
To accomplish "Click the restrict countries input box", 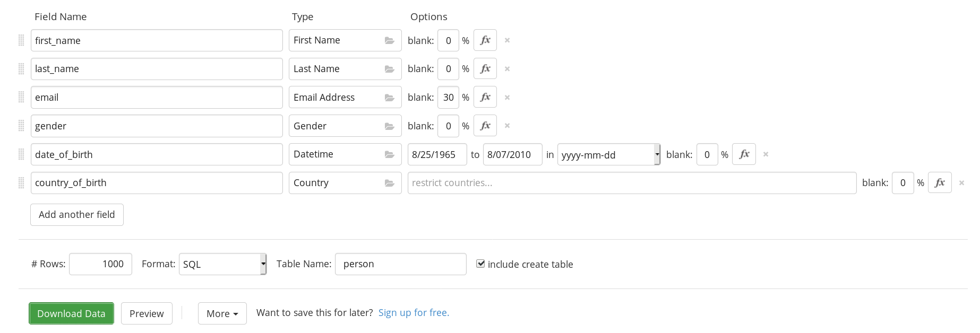I will click(x=632, y=183).
